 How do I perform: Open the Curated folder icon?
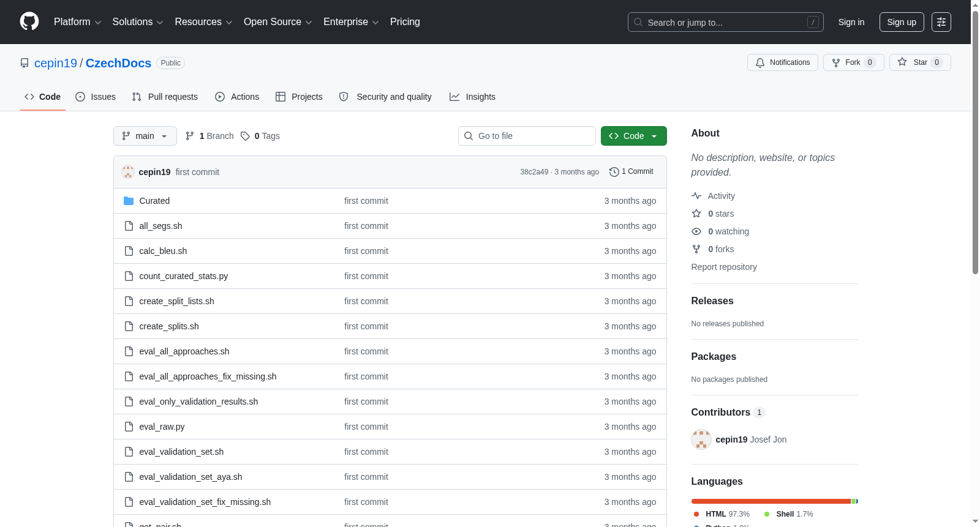(x=129, y=201)
